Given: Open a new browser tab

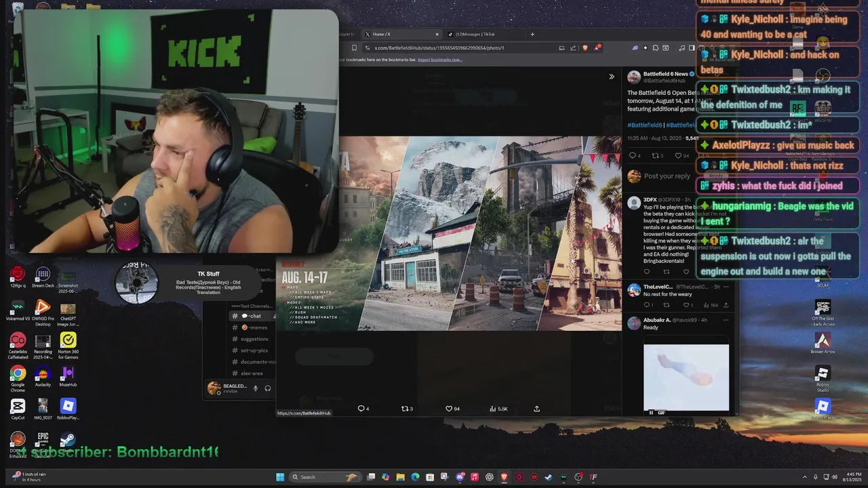Looking at the screenshot, I should click(x=532, y=34).
